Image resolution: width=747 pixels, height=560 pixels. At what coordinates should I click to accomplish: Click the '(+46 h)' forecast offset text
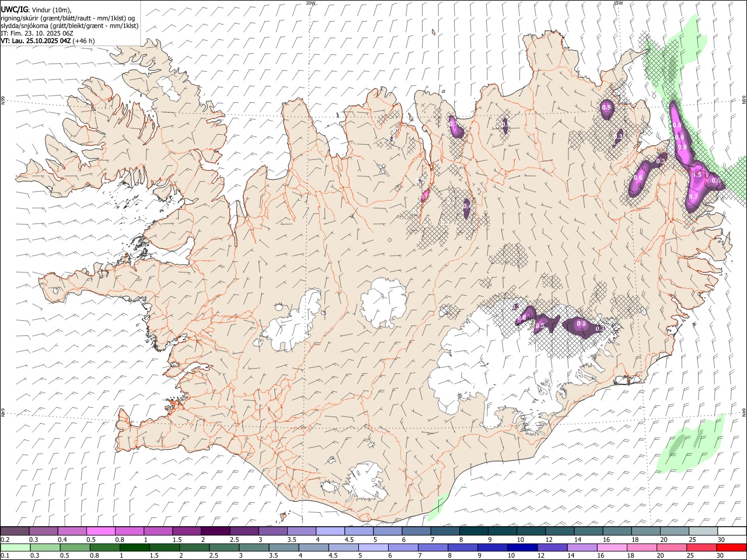tap(84, 41)
